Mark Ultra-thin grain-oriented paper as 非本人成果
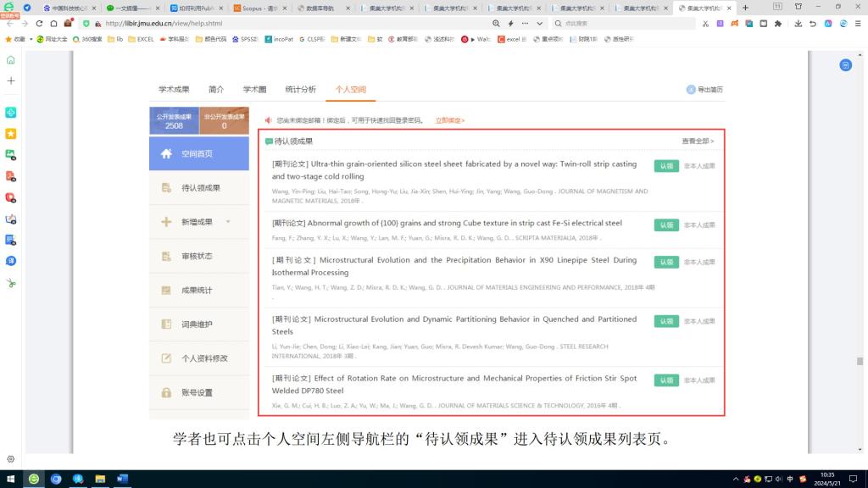The width and height of the screenshot is (868, 488). click(699, 166)
